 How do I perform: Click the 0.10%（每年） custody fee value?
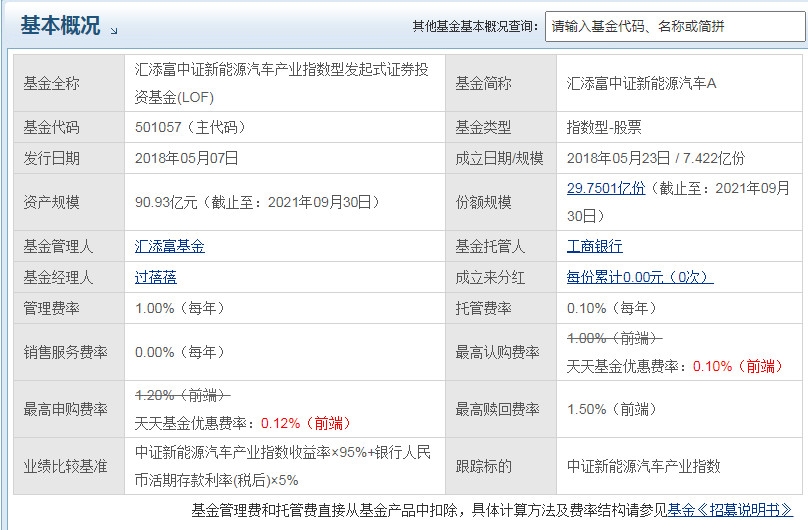coord(611,308)
